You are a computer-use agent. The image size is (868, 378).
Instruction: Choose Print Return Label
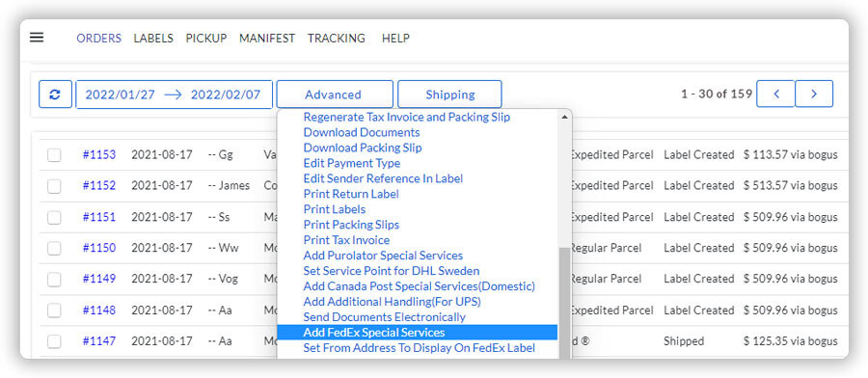351,194
